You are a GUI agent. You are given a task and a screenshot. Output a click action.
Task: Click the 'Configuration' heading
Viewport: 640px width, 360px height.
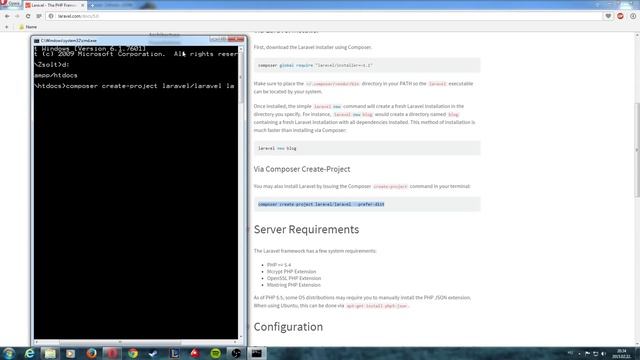tap(288, 327)
